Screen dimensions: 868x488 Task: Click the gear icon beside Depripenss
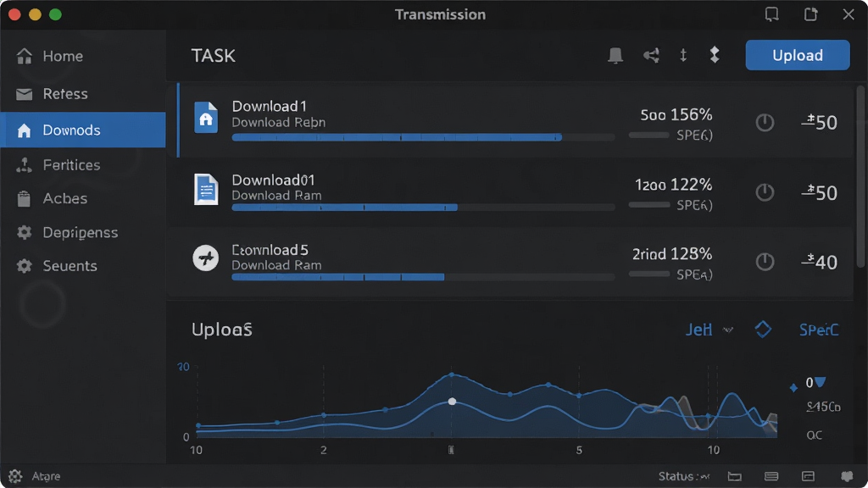coord(24,232)
